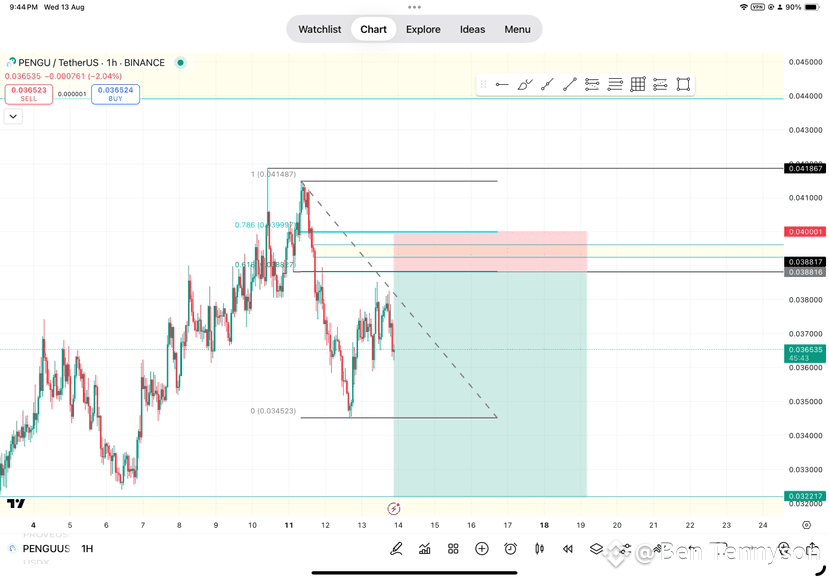829x579 pixels.
Task: Tap the 0.041867 price label
Action: pos(805,168)
